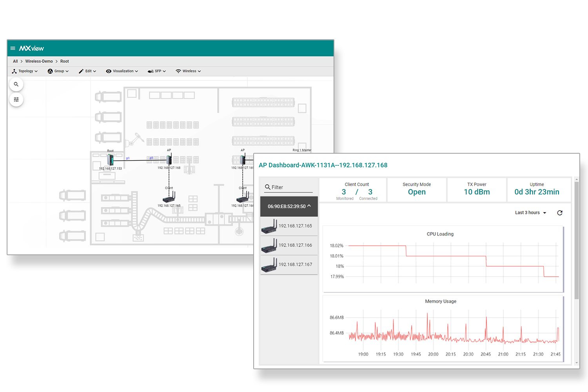Open the SFP menu

[x=157, y=71]
